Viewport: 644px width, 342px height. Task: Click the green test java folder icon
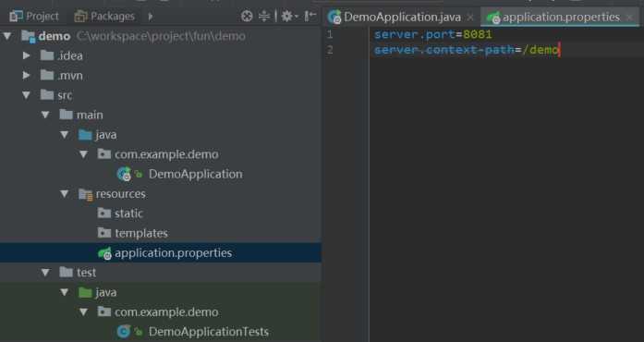[x=85, y=292]
